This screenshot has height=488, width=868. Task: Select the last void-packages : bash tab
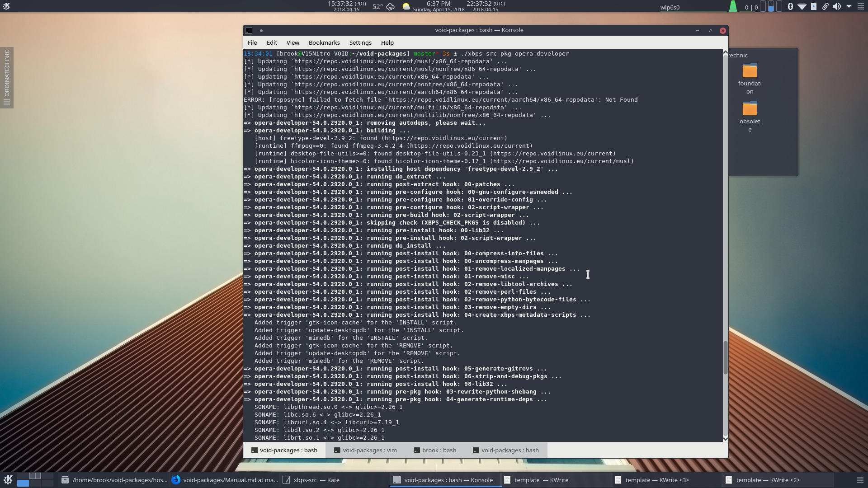[506, 450]
